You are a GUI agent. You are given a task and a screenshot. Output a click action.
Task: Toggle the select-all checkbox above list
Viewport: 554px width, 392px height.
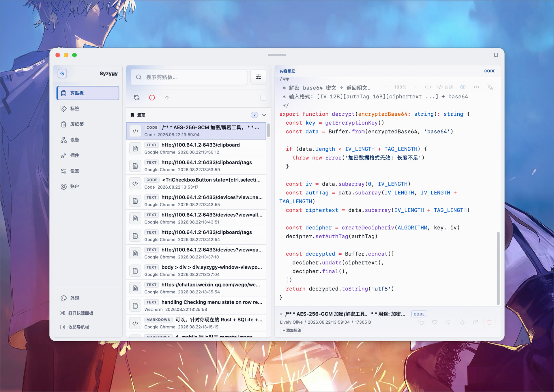pyautogui.click(x=263, y=97)
